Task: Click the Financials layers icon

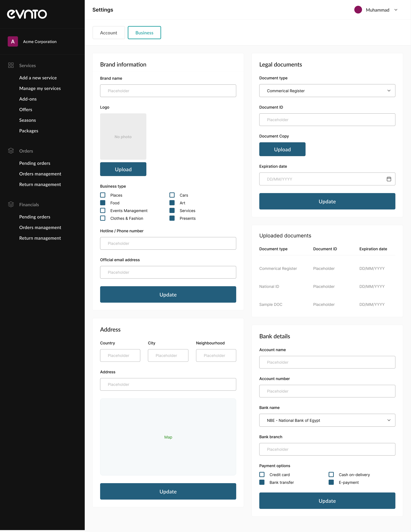Action: (x=11, y=204)
